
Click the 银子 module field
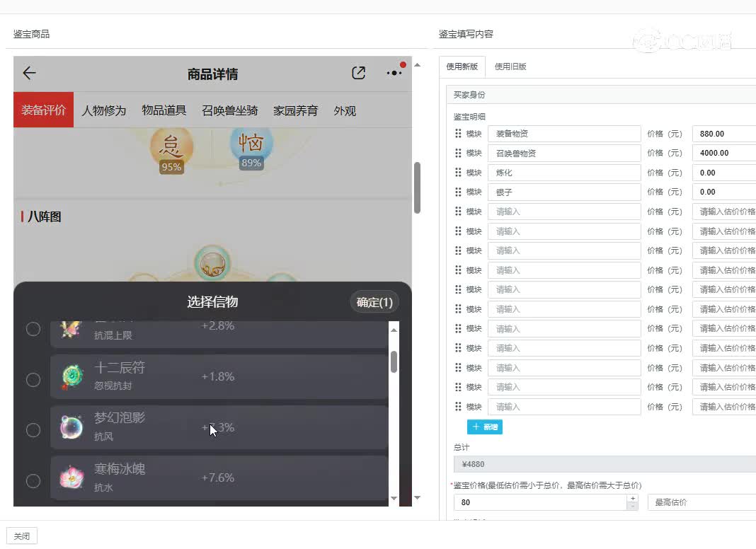click(564, 192)
